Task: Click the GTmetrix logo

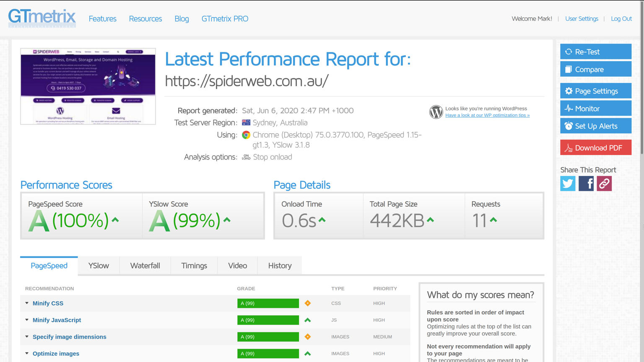Action: pos(42,18)
